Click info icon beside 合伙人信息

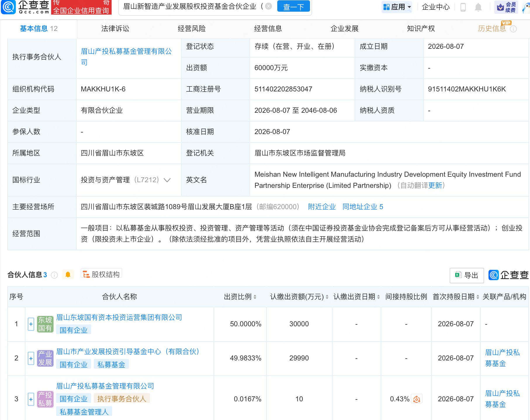pos(54,275)
